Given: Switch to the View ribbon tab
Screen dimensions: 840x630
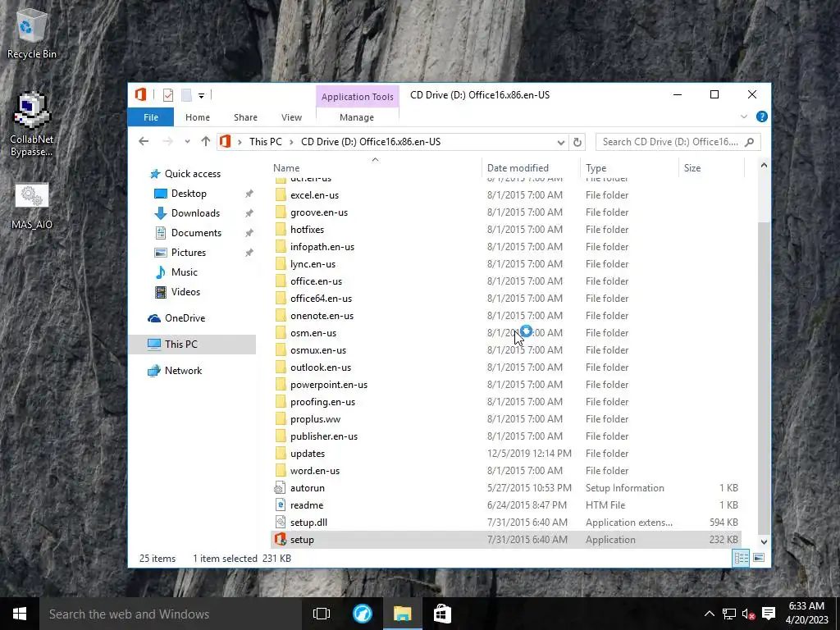Looking at the screenshot, I should coord(291,117).
